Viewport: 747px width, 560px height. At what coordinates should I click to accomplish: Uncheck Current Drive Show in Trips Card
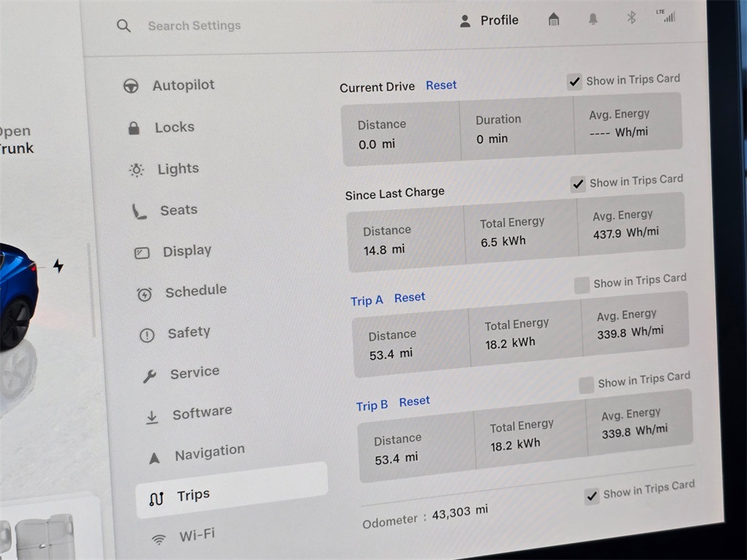(x=575, y=82)
